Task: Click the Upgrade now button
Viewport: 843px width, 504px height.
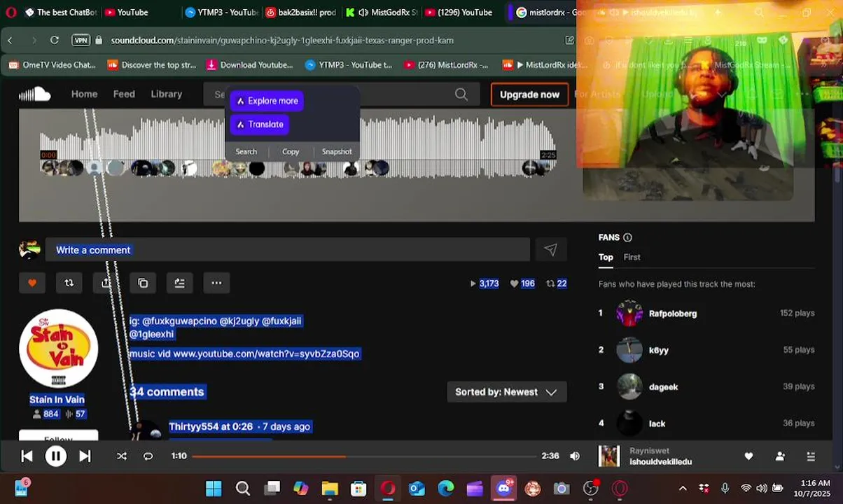Action: tap(529, 94)
